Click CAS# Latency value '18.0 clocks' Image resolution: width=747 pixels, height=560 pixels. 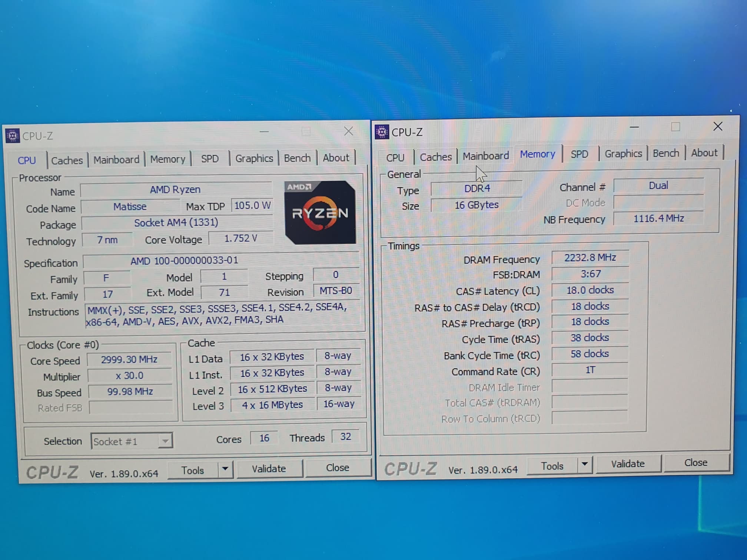pyautogui.click(x=590, y=290)
